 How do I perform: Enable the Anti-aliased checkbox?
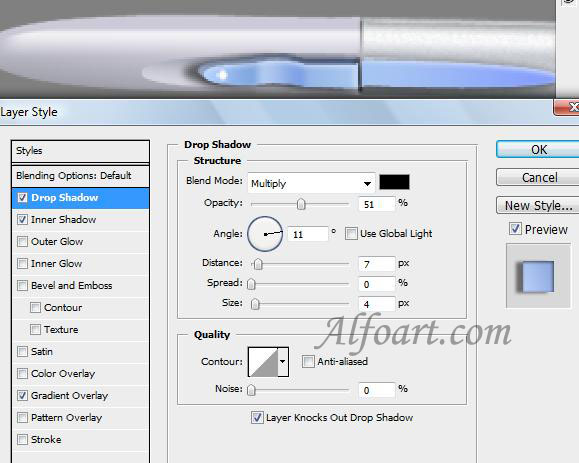click(308, 361)
